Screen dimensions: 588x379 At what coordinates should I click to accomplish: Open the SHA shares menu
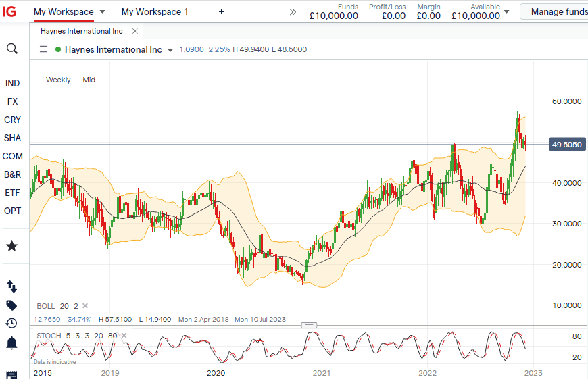[x=12, y=138]
